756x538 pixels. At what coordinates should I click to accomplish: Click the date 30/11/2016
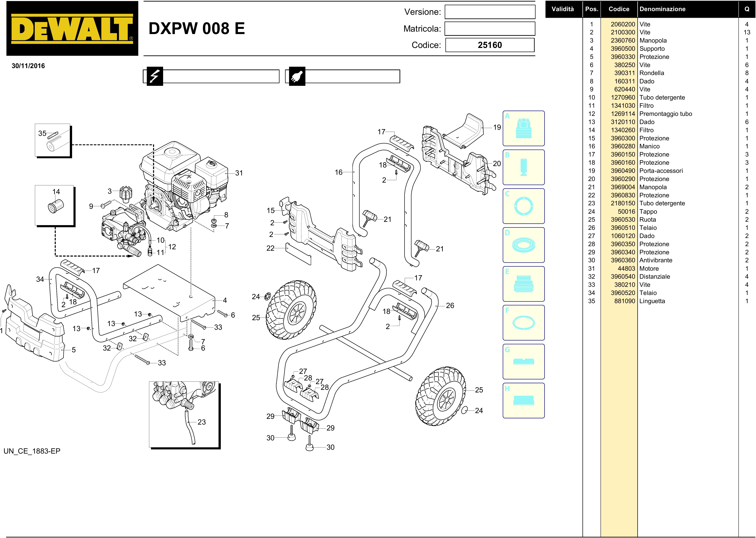28,66
